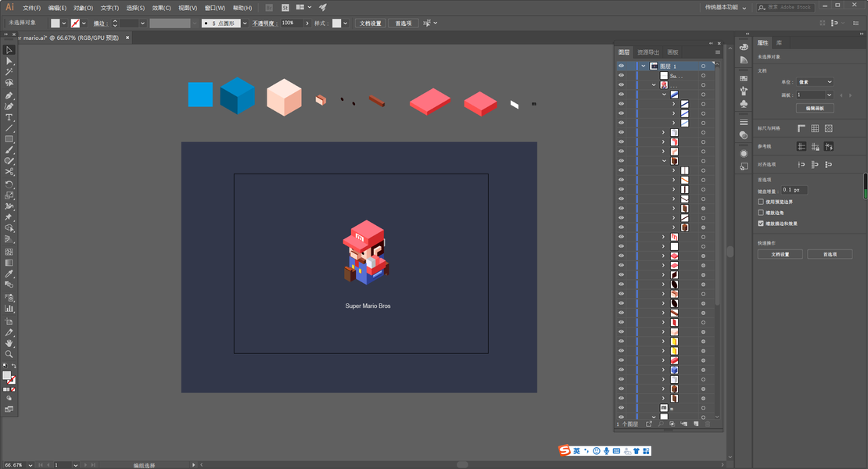
Task: Enable 缩放边角 checkbox
Action: click(761, 213)
